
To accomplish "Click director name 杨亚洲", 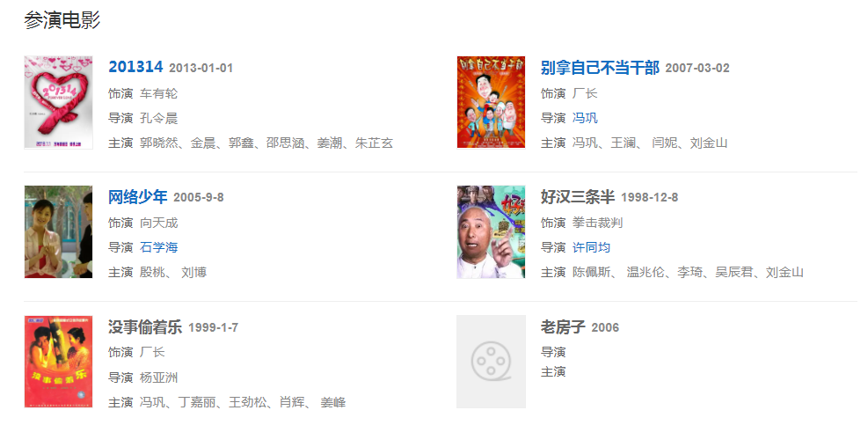I will 159,377.
